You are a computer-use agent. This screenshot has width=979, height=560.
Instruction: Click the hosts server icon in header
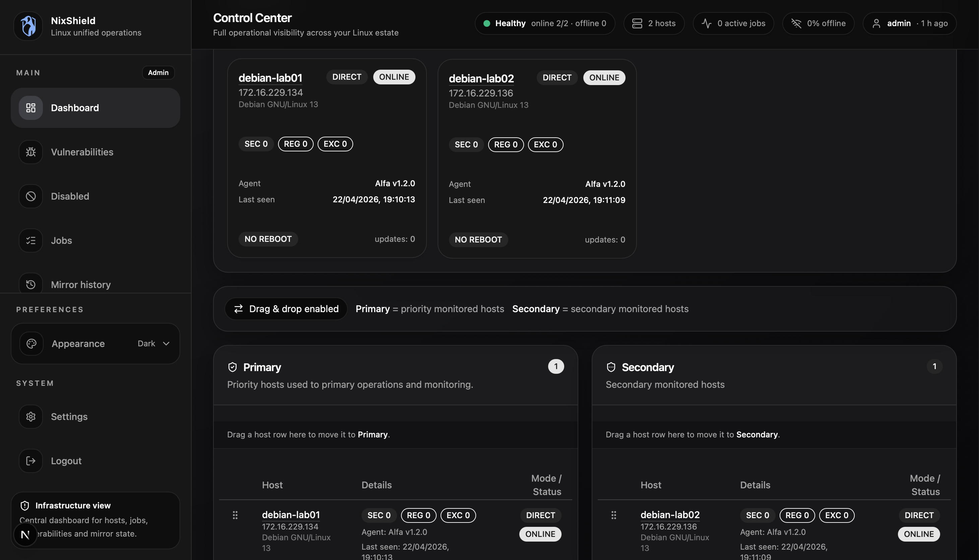637,23
